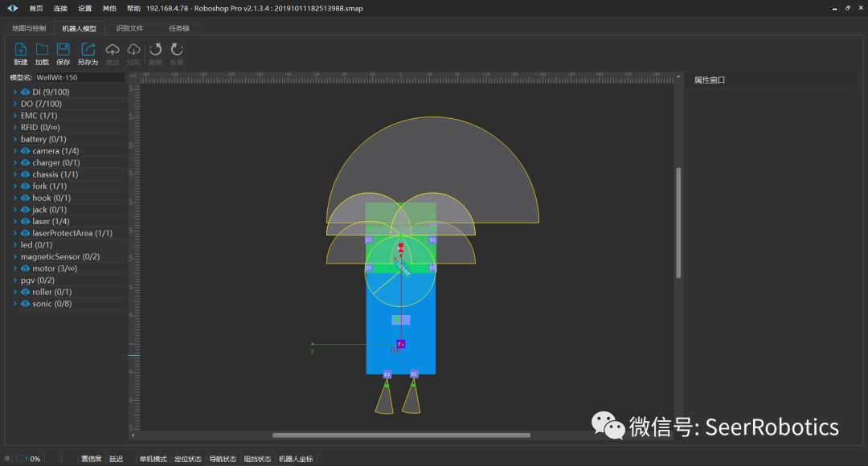The image size is (868, 466).
Task: Click the 加载 (Load) folder icon
Action: pyautogui.click(x=42, y=50)
